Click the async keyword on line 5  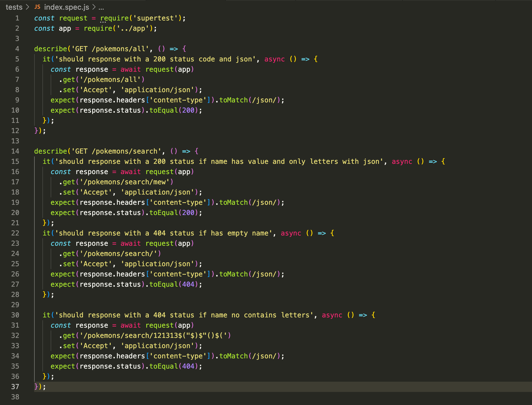274,59
